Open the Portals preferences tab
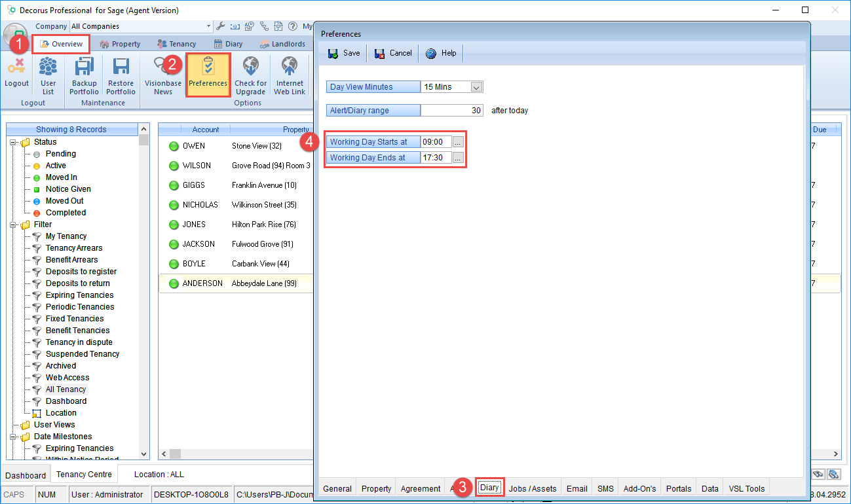 coord(678,488)
